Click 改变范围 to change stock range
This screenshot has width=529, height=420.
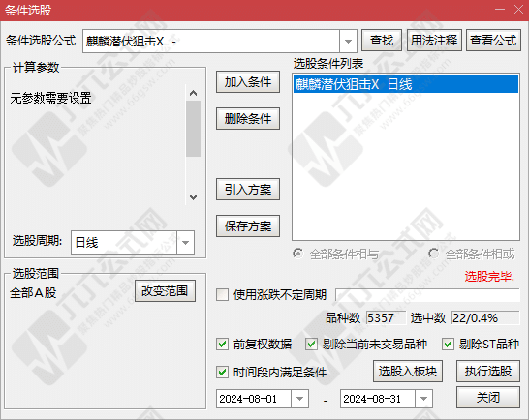(x=165, y=291)
